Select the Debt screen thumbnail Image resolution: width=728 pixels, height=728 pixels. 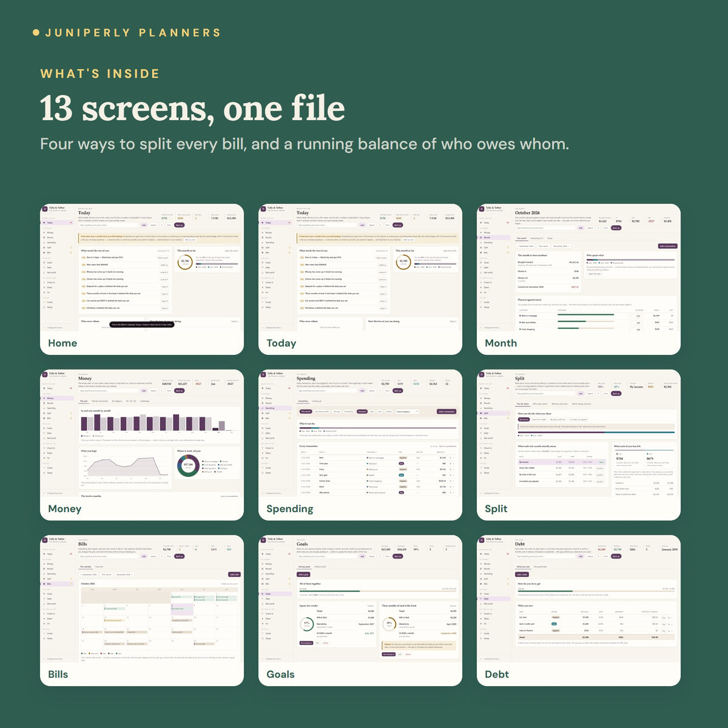click(579, 610)
